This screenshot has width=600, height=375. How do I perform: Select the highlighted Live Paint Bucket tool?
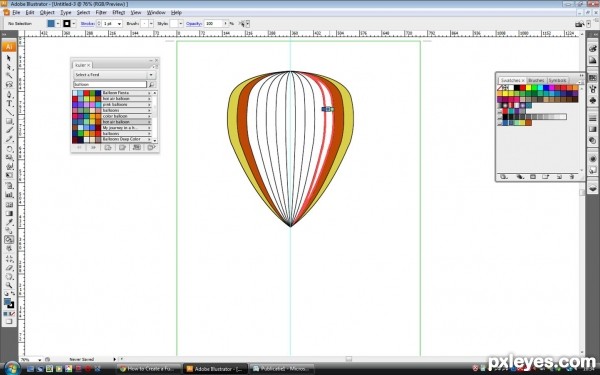9,240
